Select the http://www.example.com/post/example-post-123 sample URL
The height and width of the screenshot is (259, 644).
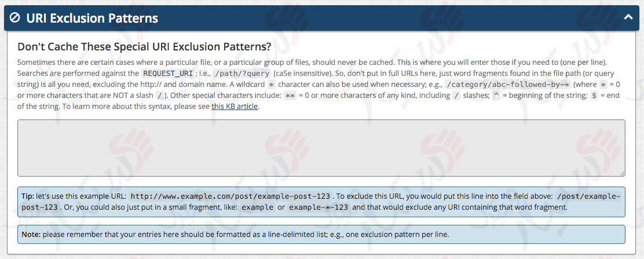[231, 196]
